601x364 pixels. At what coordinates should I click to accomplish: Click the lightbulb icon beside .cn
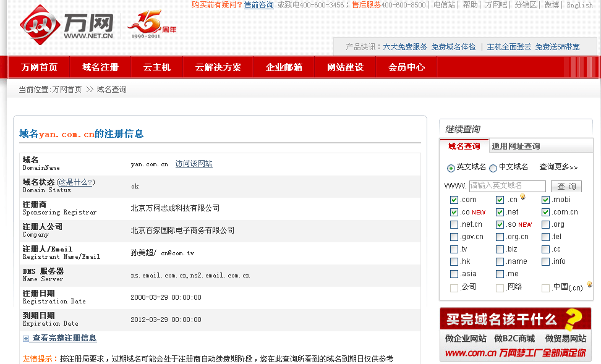tap(522, 197)
